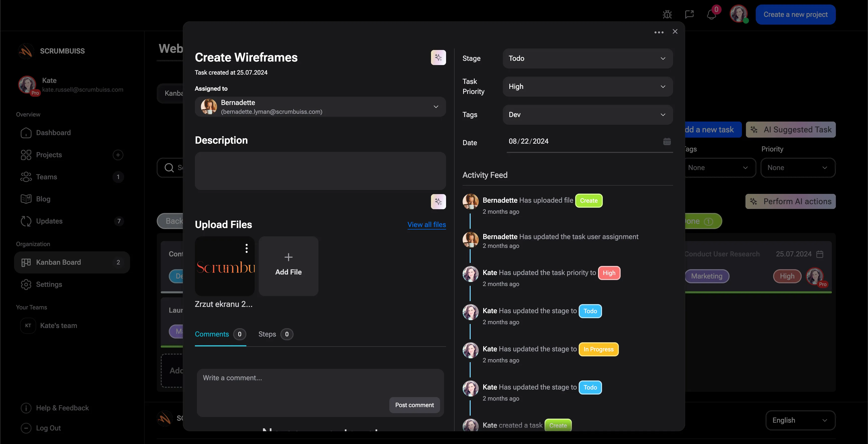This screenshot has width=868, height=444.
Task: Click the AI sparkle icon beside task title
Action: (438, 58)
